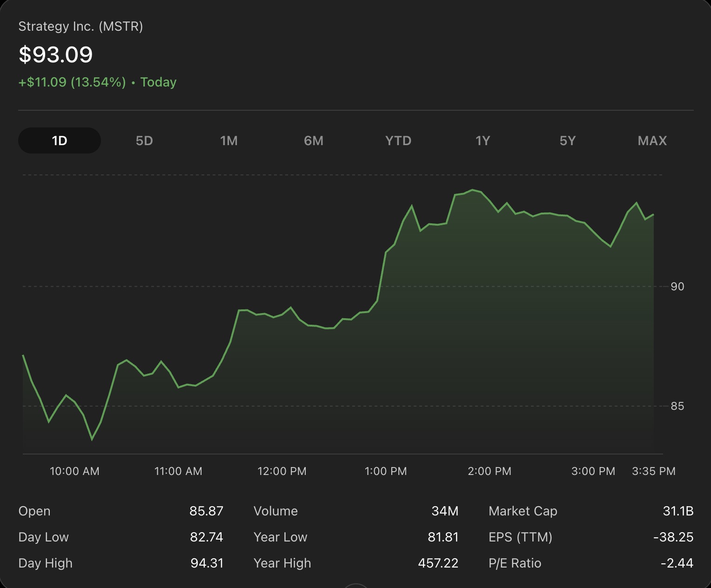Screen dimensions: 711x588
Task: Click the Strategy Inc. (MSTR) title
Action: pos(80,27)
